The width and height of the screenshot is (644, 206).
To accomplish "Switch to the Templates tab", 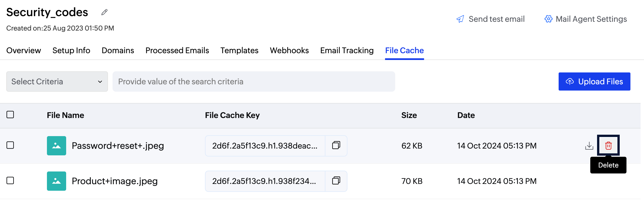I will tap(239, 50).
